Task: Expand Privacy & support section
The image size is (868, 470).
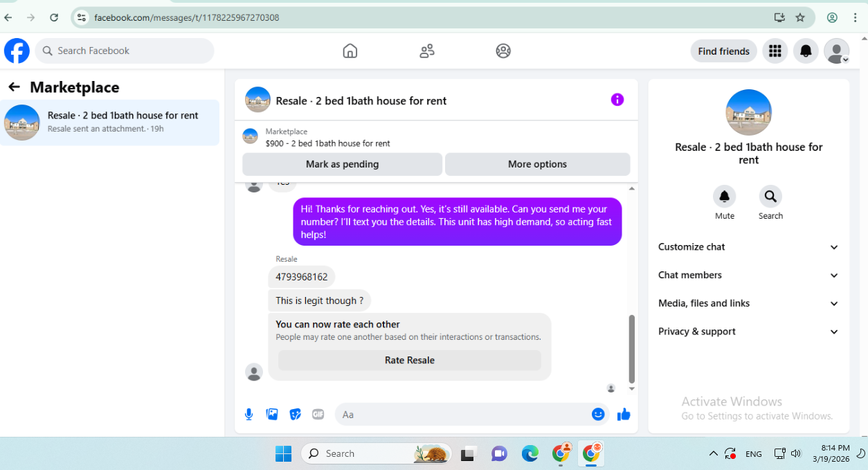Action: [x=748, y=332]
